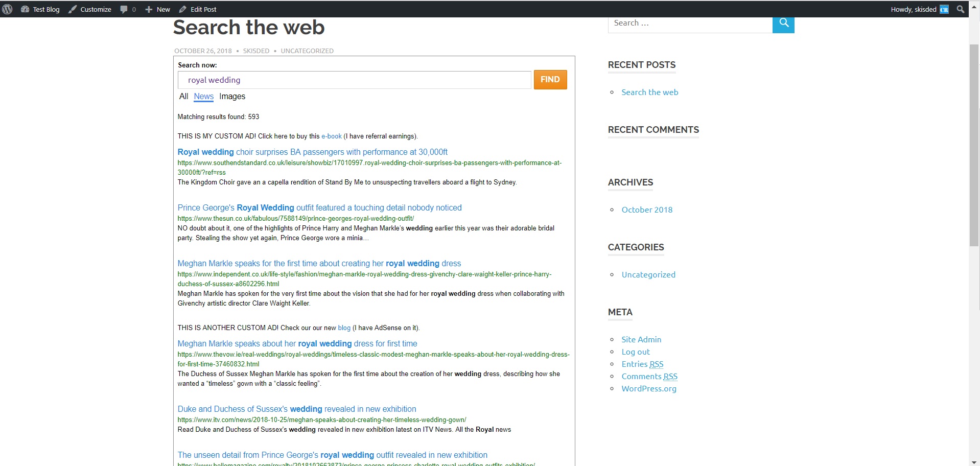Switch to the All results tab
The image size is (980, 466).
coord(183,96)
